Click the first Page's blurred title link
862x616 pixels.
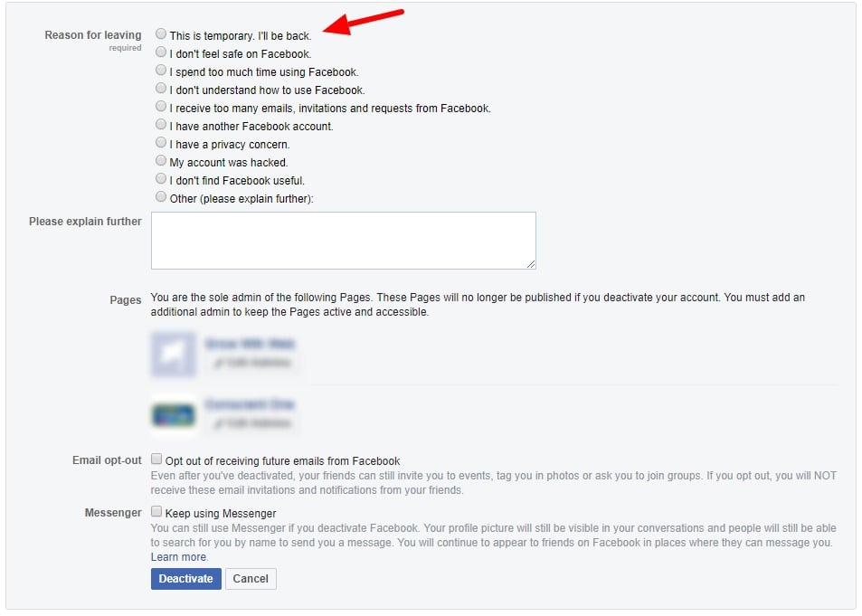point(251,345)
